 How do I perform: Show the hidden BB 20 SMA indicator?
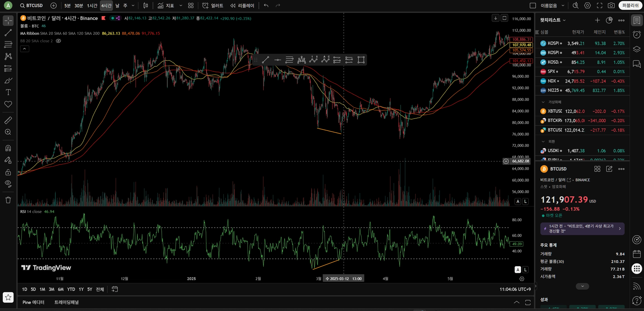58,41
